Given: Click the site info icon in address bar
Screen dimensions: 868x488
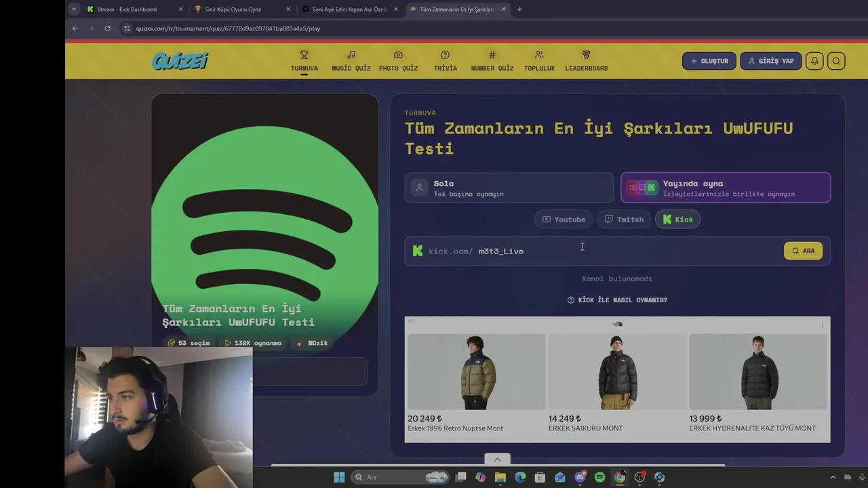Looking at the screenshot, I should [126, 28].
